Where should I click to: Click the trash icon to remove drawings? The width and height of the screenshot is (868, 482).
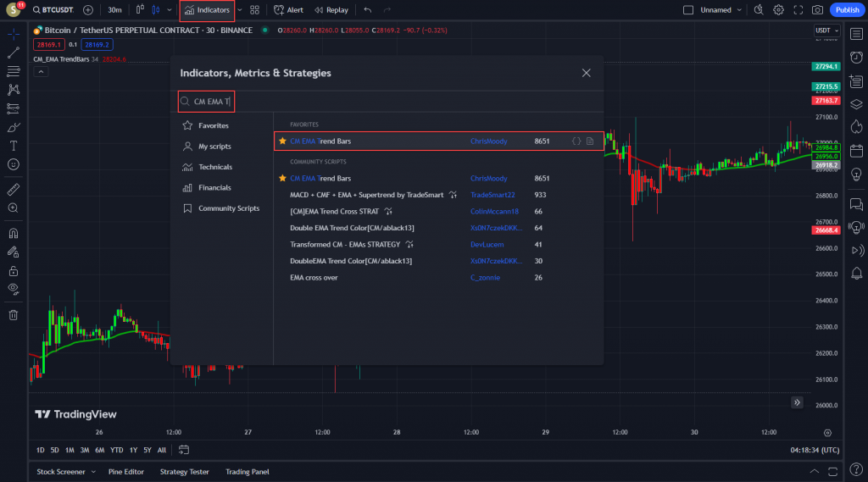click(14, 315)
